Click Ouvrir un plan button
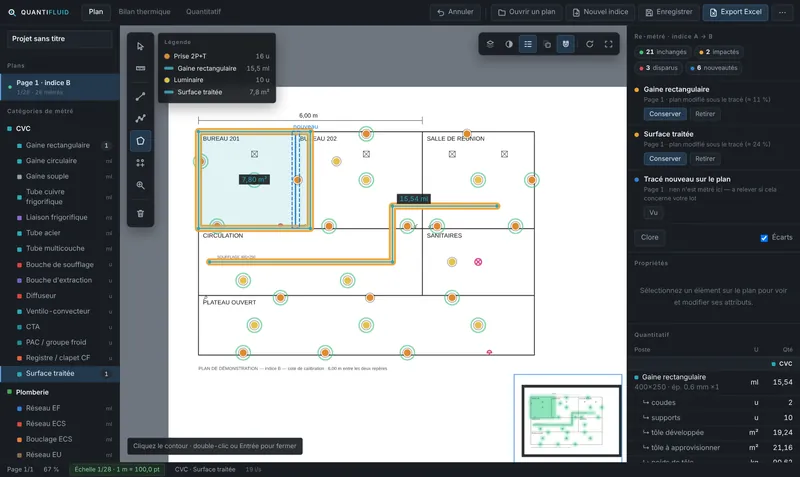The height and width of the screenshot is (477, 800). click(x=527, y=12)
